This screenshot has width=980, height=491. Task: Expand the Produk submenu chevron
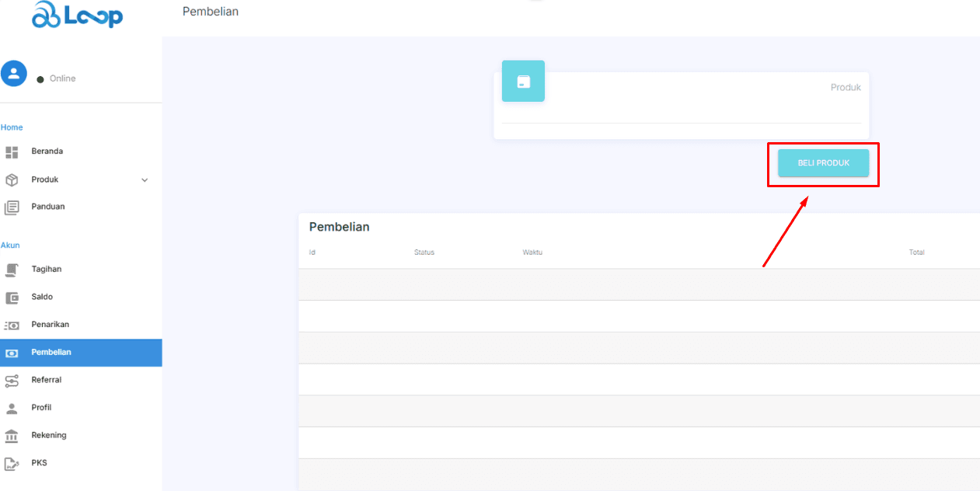click(145, 180)
